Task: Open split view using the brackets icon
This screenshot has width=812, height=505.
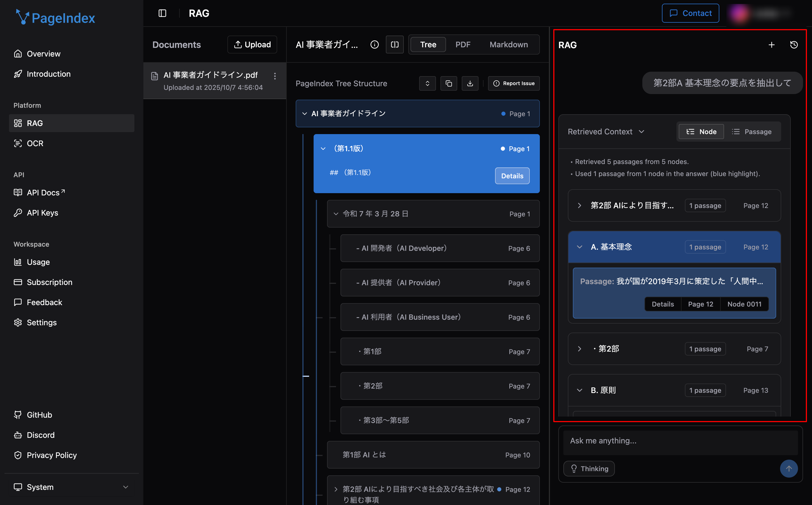Action: [395, 45]
